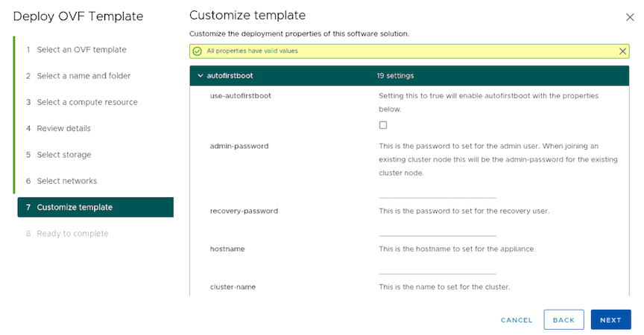Click the admin-password input field
The image size is (644, 335).
[x=438, y=192]
